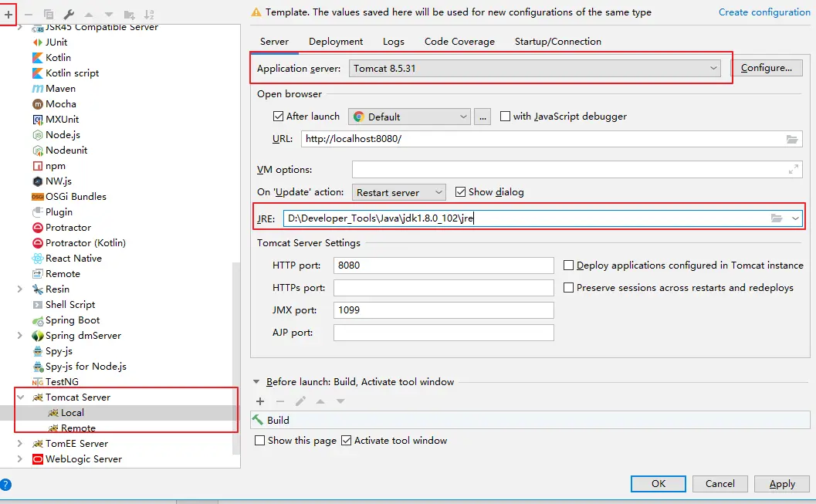The height and width of the screenshot is (504, 816).
Task: Sort configurations alphabetically icon
Action: [x=149, y=15]
